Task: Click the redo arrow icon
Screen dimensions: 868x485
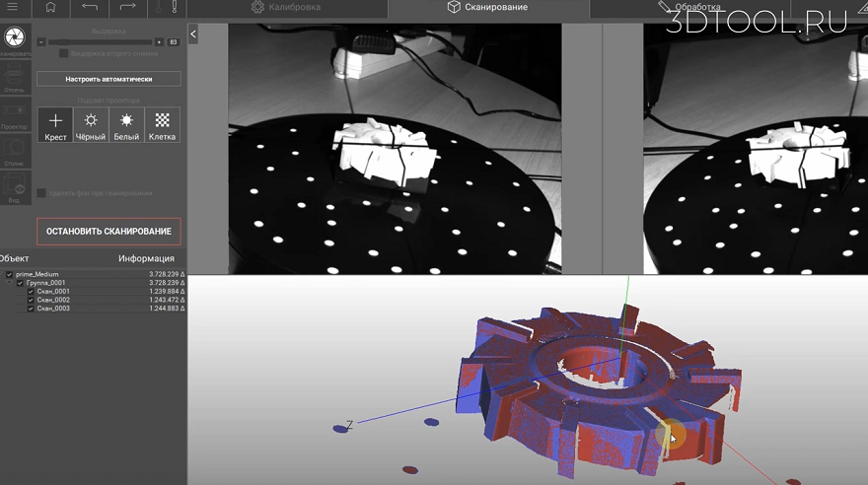Action: point(128,8)
